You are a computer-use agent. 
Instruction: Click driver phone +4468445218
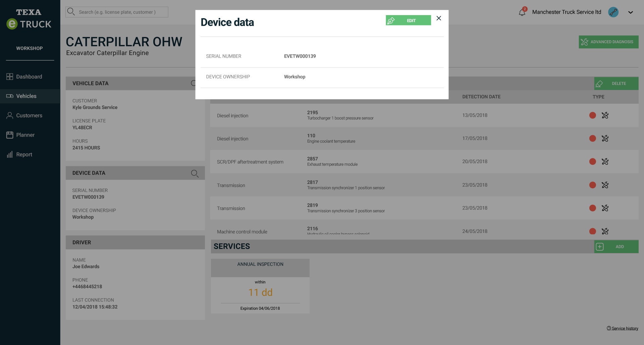click(87, 287)
